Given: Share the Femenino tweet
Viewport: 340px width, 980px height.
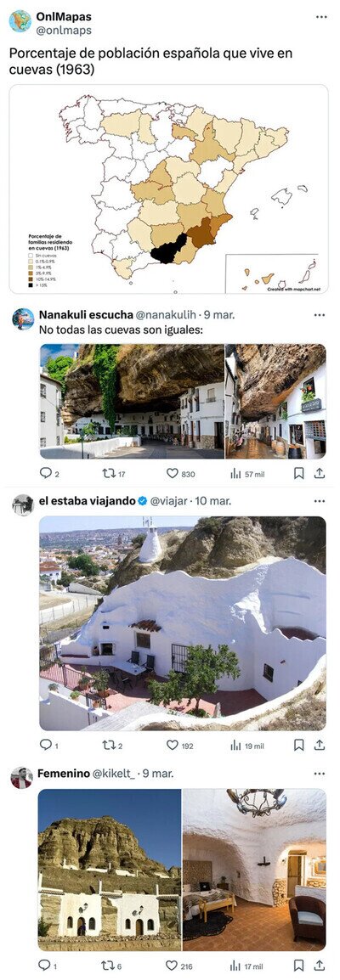Looking at the screenshot, I should 320,966.
